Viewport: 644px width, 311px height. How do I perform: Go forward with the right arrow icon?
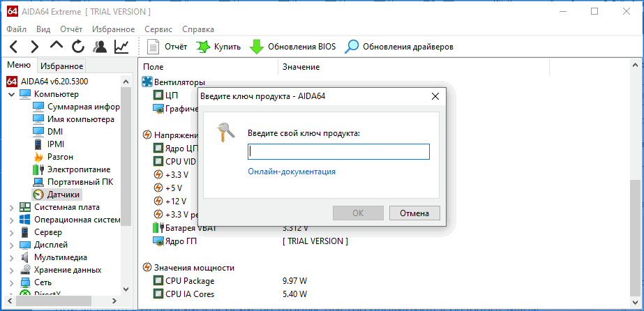point(35,47)
